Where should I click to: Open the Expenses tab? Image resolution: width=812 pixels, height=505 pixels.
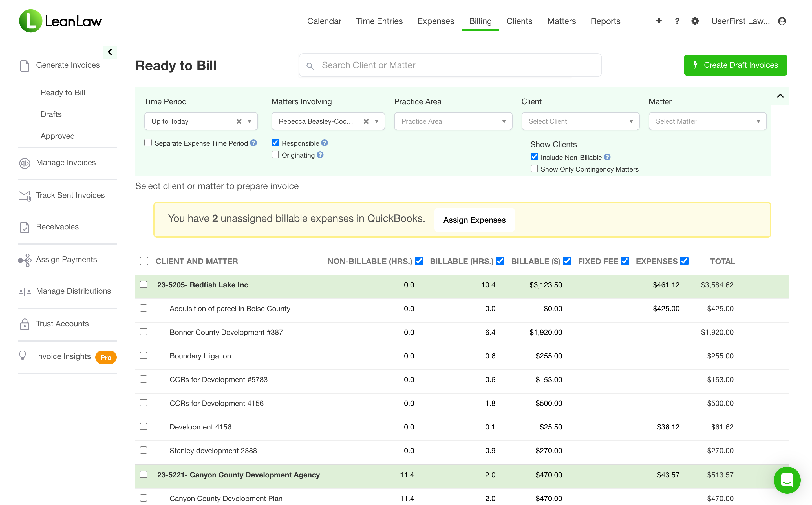(436, 21)
